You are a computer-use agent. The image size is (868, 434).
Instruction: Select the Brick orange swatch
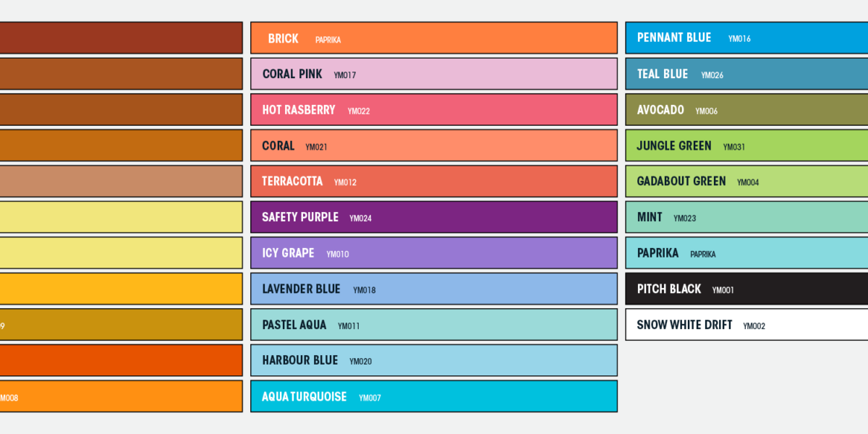click(434, 38)
